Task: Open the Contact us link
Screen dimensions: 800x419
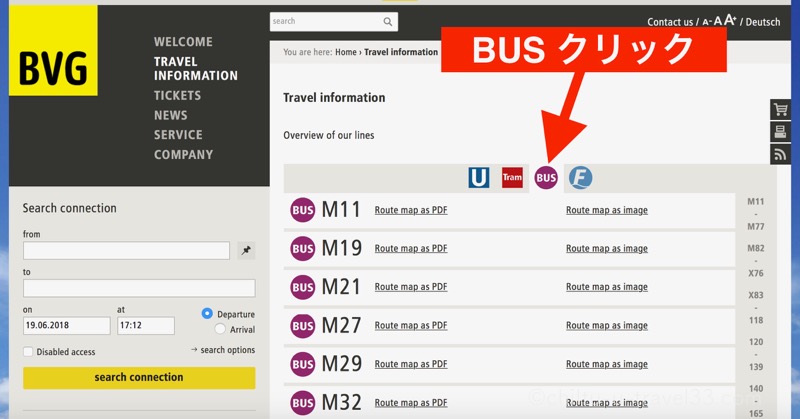Action: [x=670, y=22]
